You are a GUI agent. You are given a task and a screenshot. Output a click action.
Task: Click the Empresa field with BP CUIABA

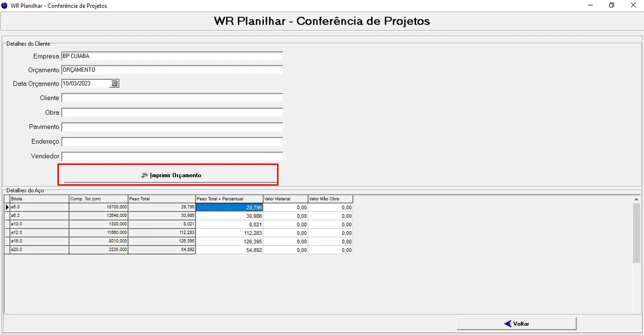[172, 56]
